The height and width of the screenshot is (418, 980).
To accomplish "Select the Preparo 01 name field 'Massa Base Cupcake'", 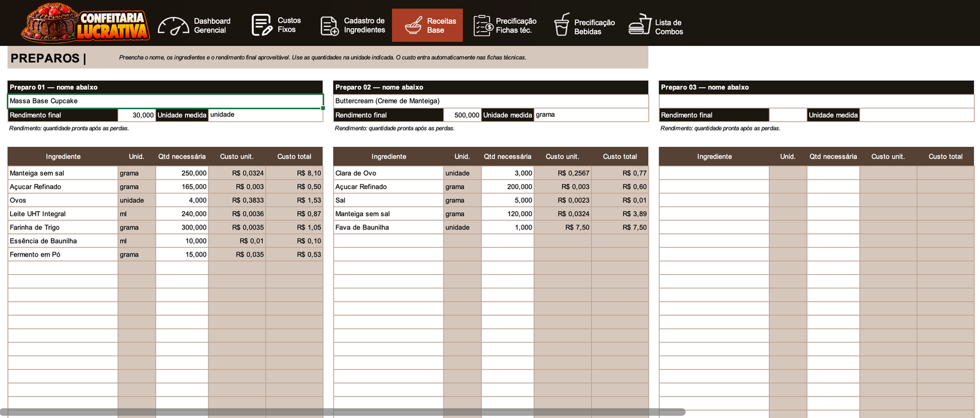I will click(x=165, y=101).
